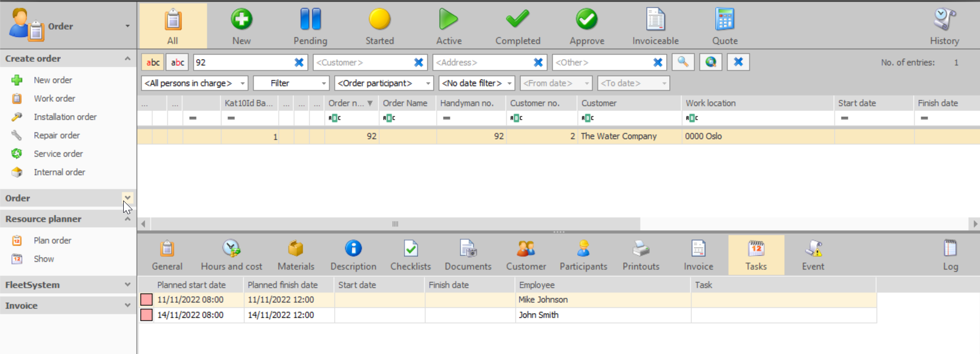Filter by Started orders
This screenshot has height=354, width=980.
tap(379, 27)
